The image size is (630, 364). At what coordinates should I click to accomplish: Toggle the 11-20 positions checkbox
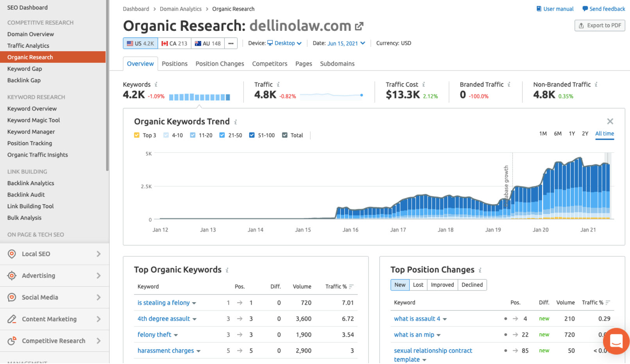click(193, 135)
